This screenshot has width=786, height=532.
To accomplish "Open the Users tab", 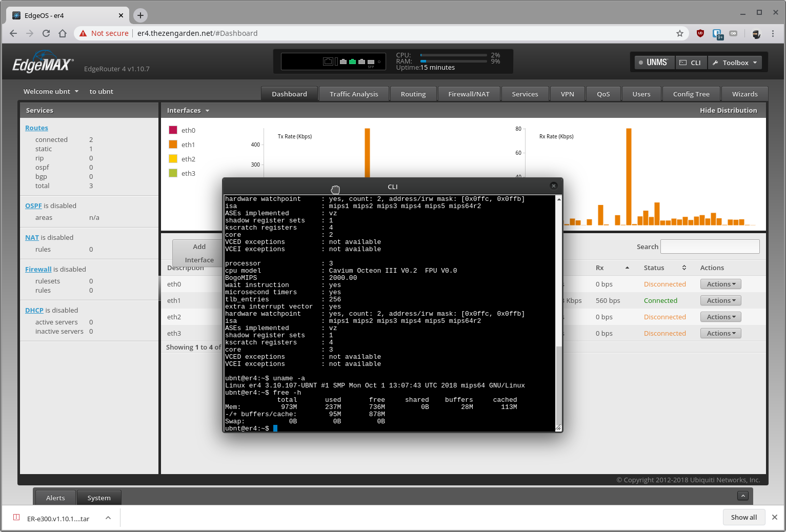I will (641, 94).
